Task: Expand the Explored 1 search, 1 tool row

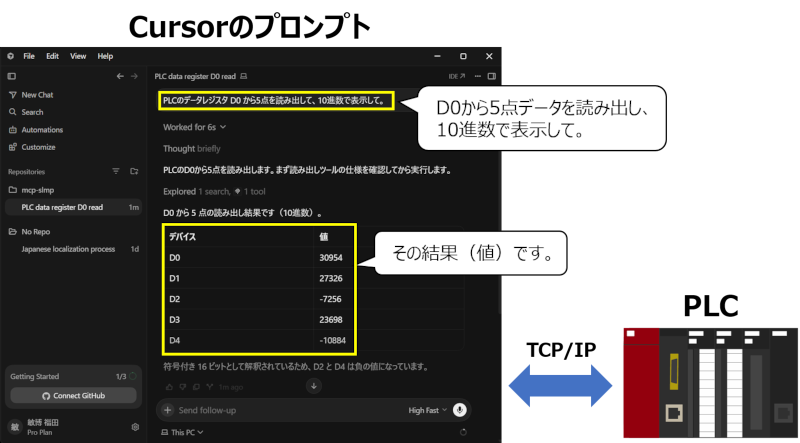Action: click(x=214, y=191)
